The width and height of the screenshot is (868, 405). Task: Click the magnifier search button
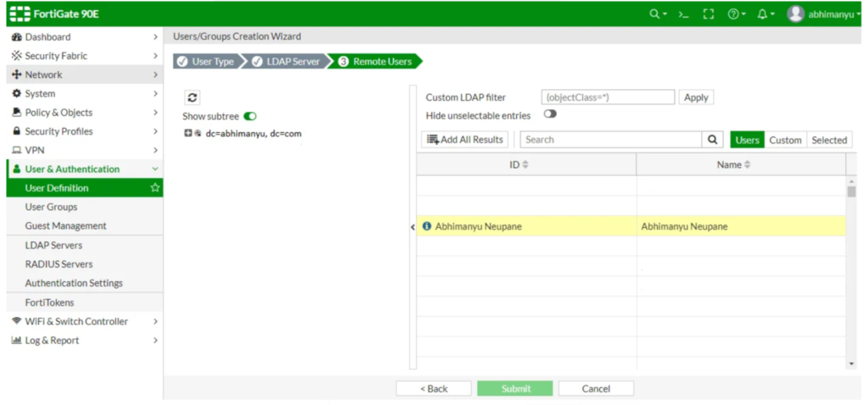coord(712,140)
